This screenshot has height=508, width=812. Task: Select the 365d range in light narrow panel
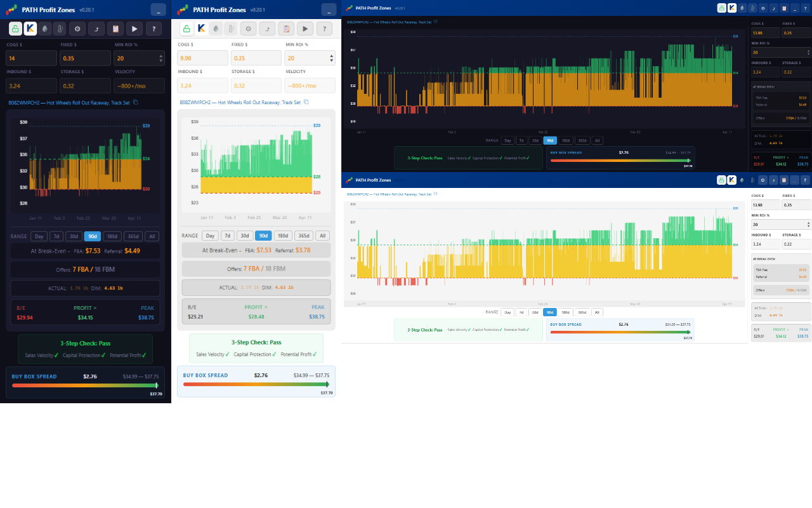[304, 236]
